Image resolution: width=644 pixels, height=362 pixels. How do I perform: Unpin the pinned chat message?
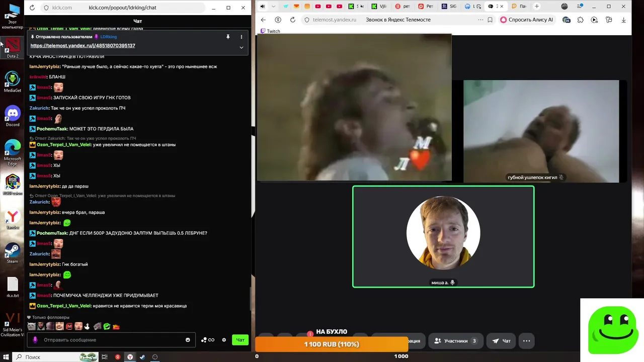pyautogui.click(x=228, y=37)
